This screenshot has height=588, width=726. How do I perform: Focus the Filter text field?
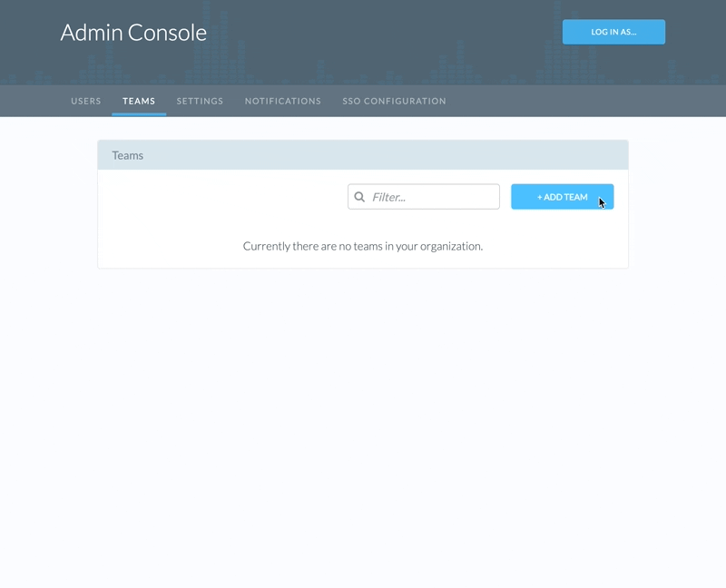point(431,197)
